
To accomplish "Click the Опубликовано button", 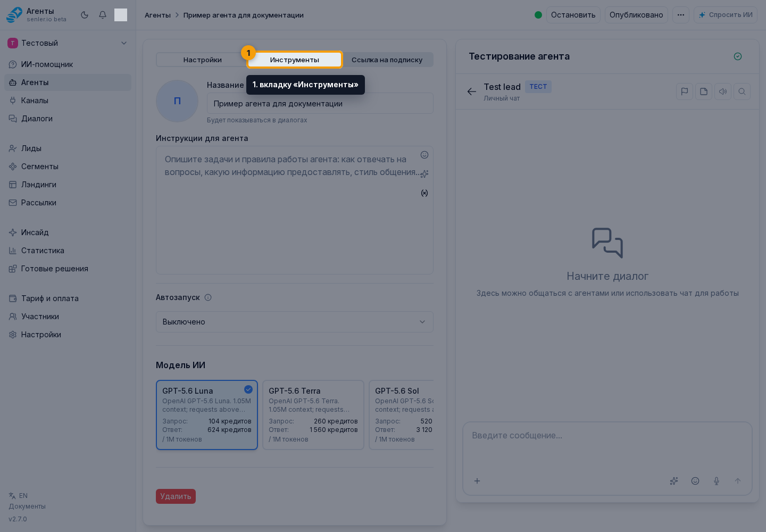I will [x=636, y=15].
